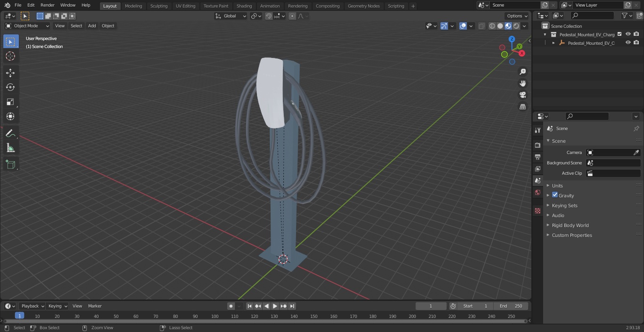Switch to wireframe viewport shading
Viewport: 644px width, 332px height.
click(492, 26)
